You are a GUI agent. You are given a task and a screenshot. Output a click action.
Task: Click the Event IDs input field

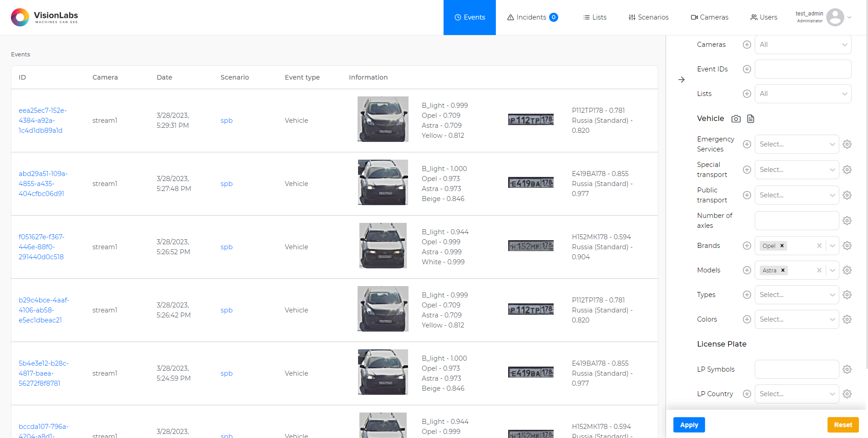coord(803,69)
